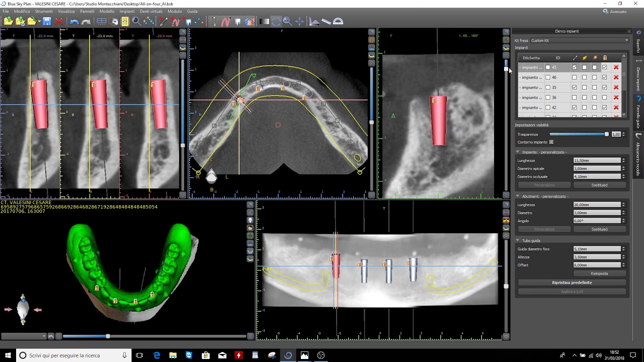This screenshot has height=362, width=644.
Task: Select the rotate view tool
Action: 276,22
